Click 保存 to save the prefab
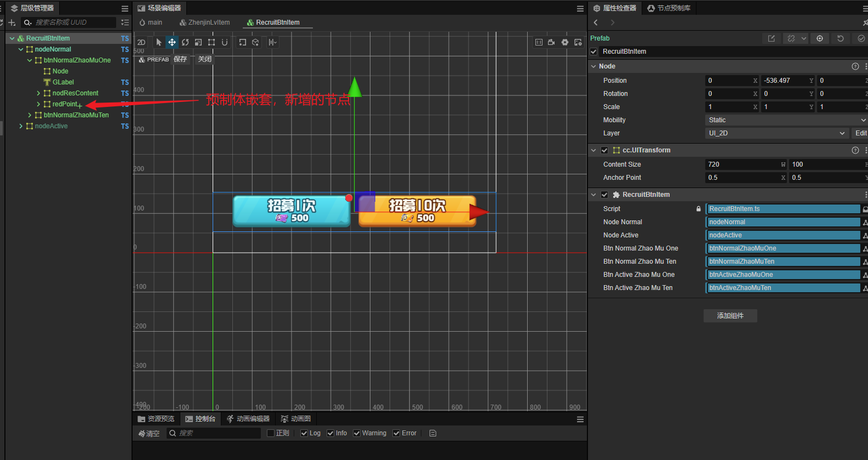 [180, 59]
